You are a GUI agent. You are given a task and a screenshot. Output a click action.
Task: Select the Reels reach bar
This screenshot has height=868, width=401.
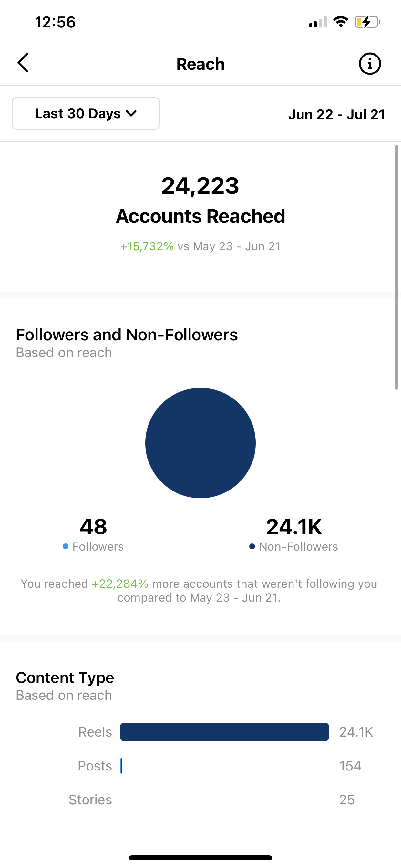(224, 732)
